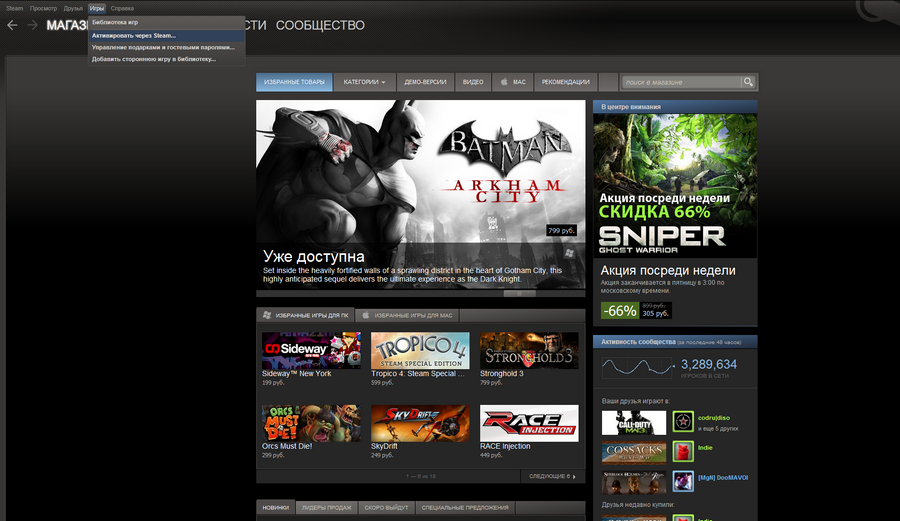This screenshot has height=521, width=900.
Task: Switch to СПЕЦИАЛЬНЫЕ ПРЕДЛОЖЕНИЯ tab
Action: click(x=465, y=507)
